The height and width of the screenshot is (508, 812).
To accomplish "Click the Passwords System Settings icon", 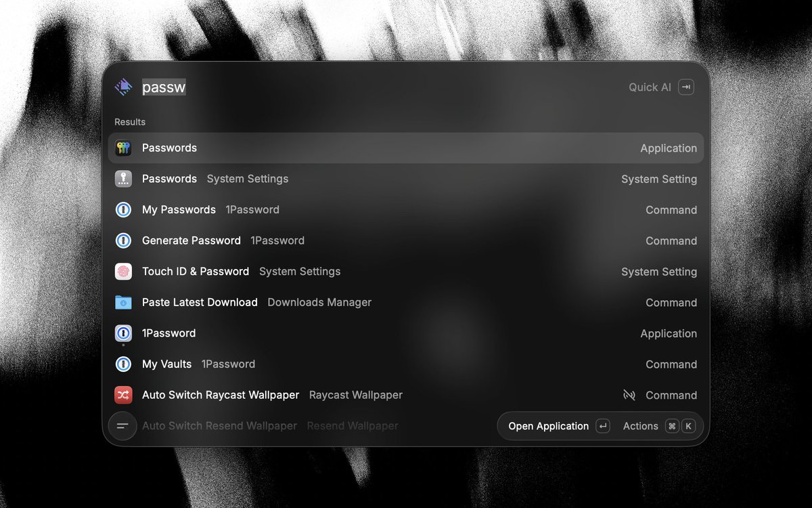I will [123, 179].
